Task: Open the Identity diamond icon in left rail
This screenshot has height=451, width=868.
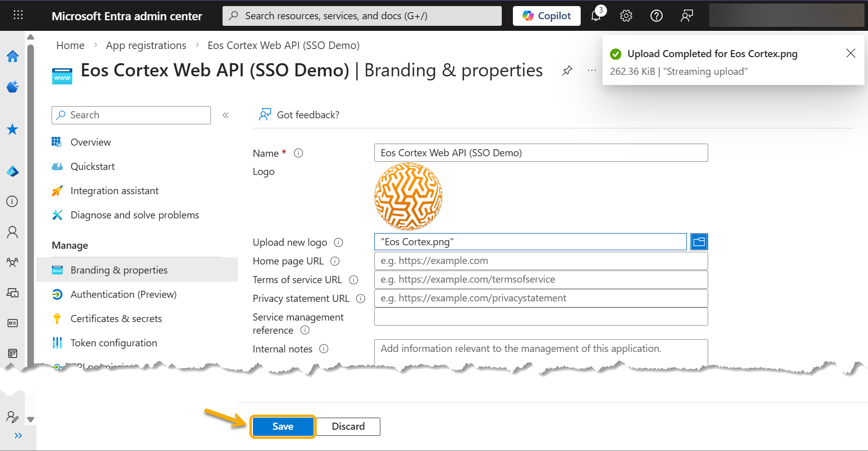Action: [13, 171]
